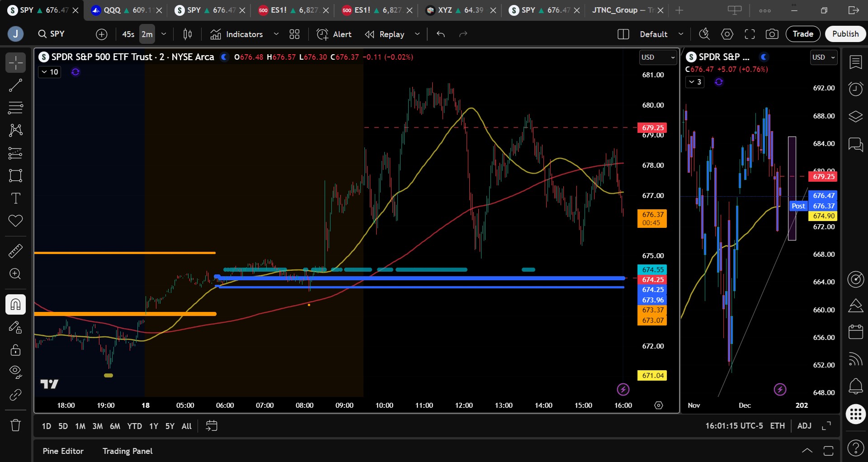This screenshot has width=868, height=462.
Task: Expand the Replay options dropdown
Action: click(417, 34)
